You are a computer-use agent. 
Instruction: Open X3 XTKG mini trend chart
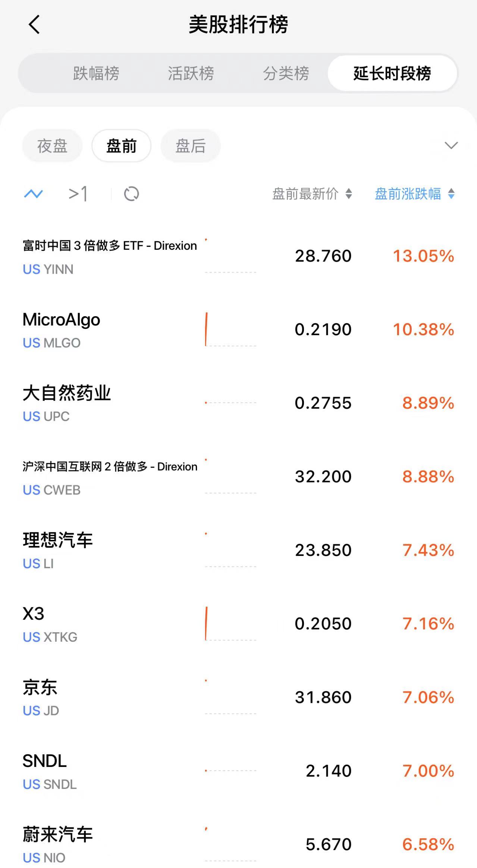230,624
